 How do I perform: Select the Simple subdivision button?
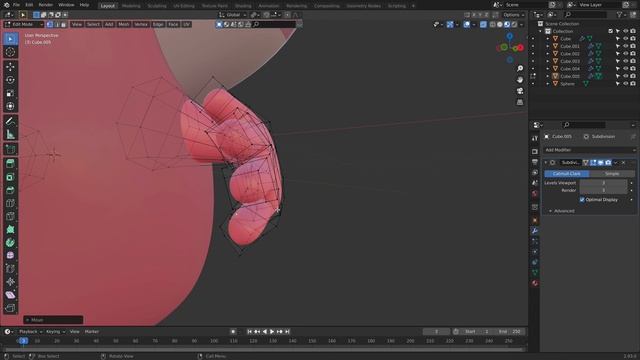(612, 174)
